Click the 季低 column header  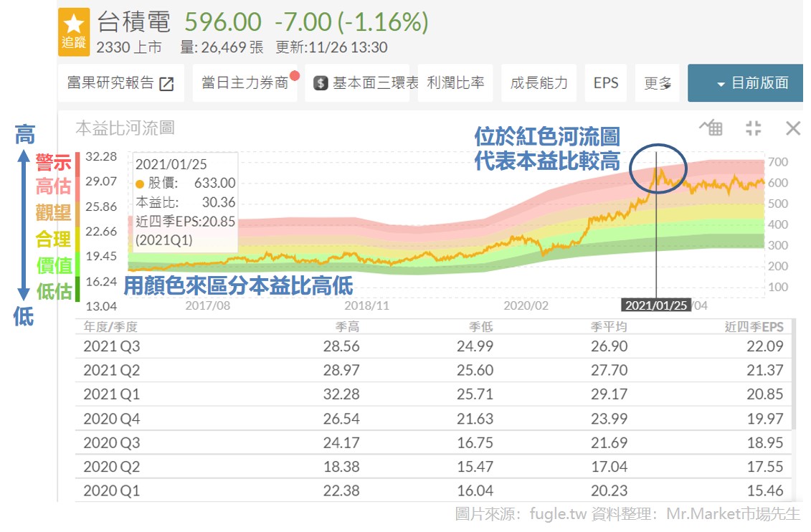point(480,327)
